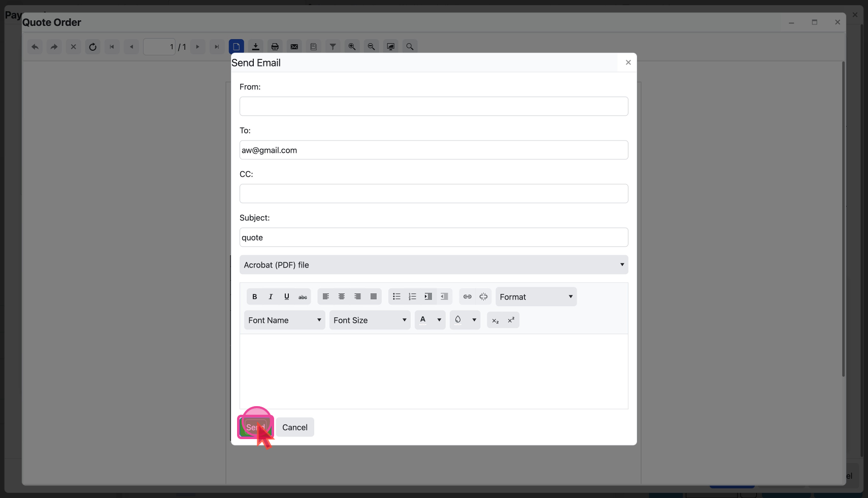Click the insert link icon
The height and width of the screenshot is (498, 868).
tap(467, 296)
